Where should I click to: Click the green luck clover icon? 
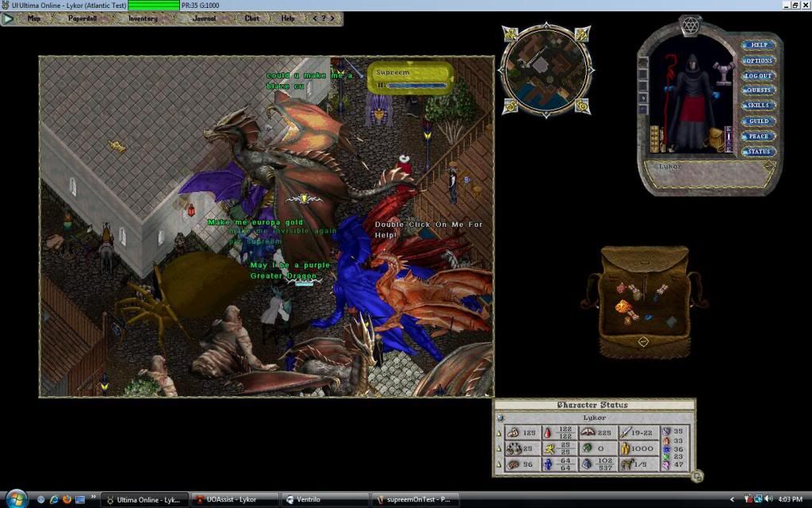click(x=587, y=448)
